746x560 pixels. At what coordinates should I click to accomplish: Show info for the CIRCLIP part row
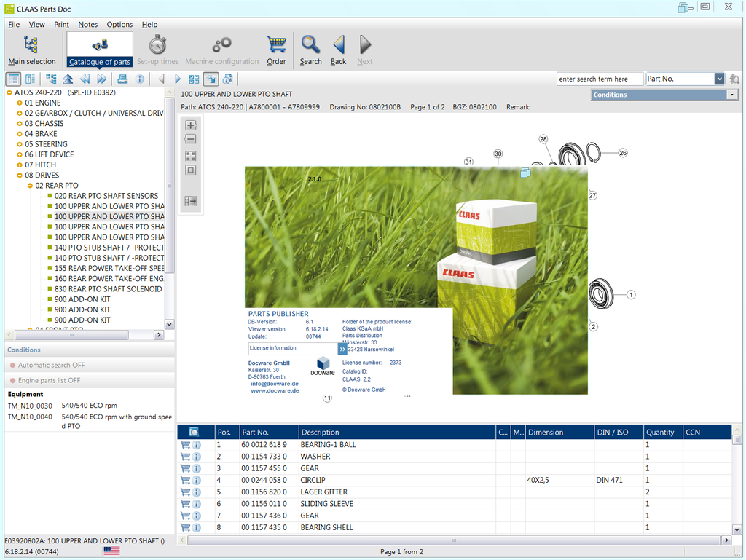tap(197, 480)
